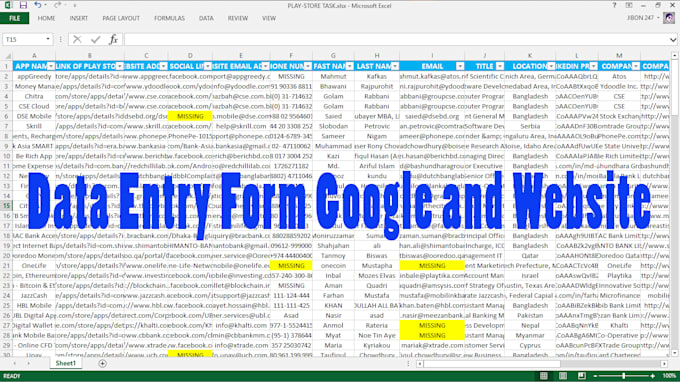The height and width of the screenshot is (382, 680).
Task: Click the zoom in plus icon
Action: pyautogui.click(x=653, y=376)
